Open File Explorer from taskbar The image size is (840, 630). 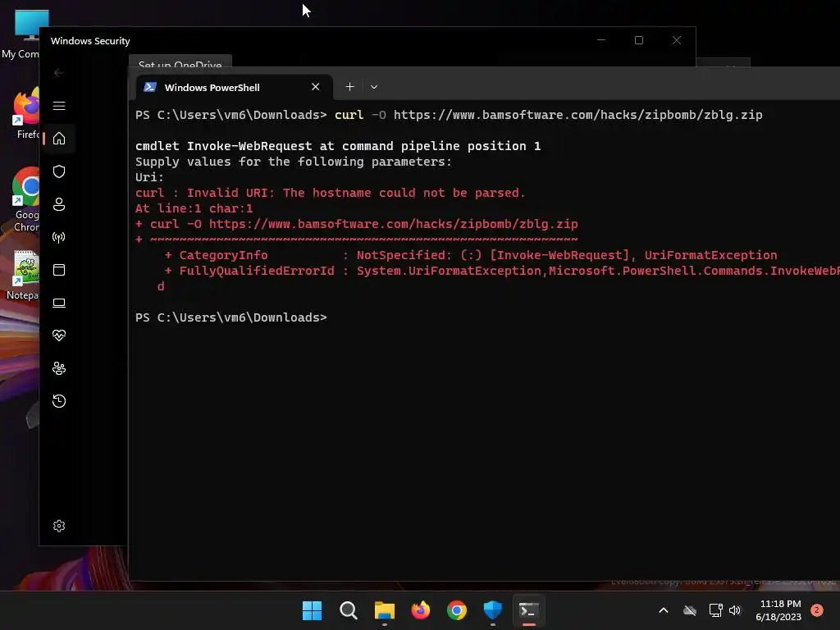click(x=384, y=610)
